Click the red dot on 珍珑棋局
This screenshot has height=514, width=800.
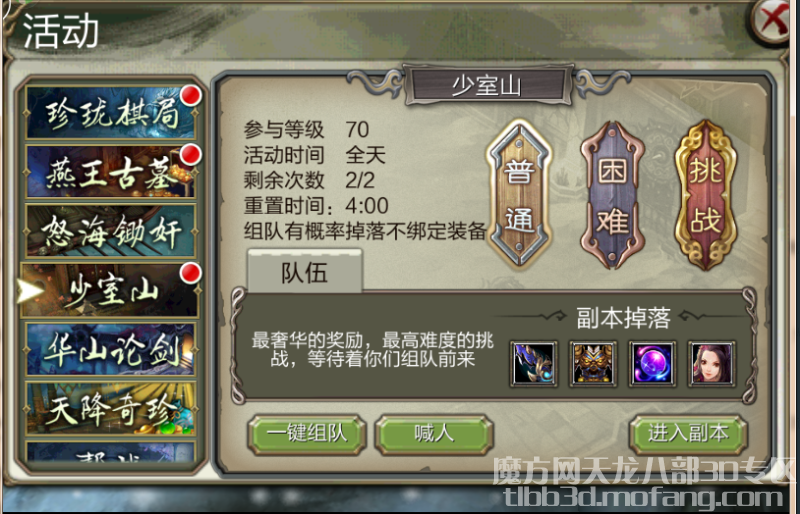(x=191, y=95)
